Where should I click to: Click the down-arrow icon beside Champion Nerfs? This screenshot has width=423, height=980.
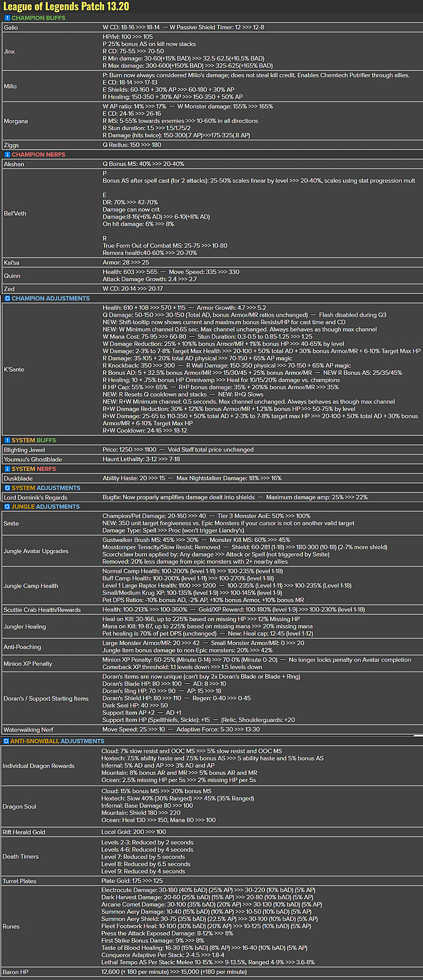(x=7, y=155)
